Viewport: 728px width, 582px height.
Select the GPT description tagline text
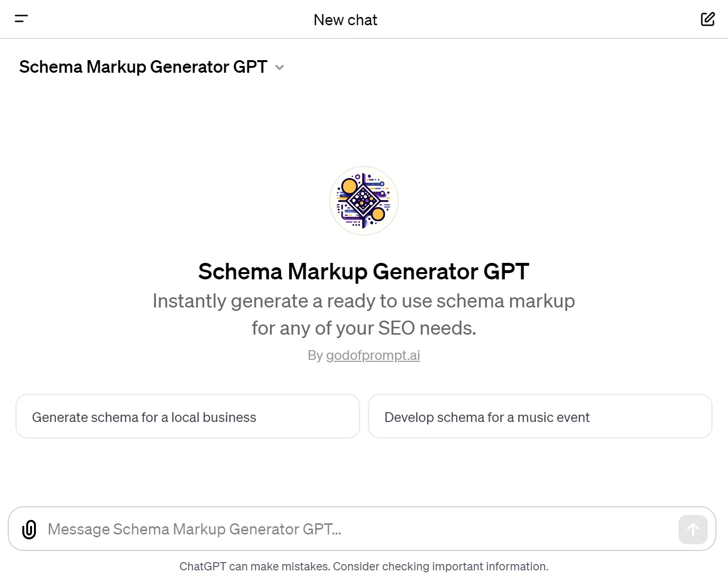point(364,314)
